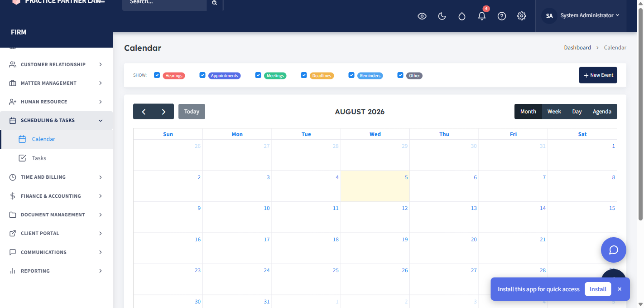Click the SA user avatar
The height and width of the screenshot is (308, 644).
click(x=549, y=15)
